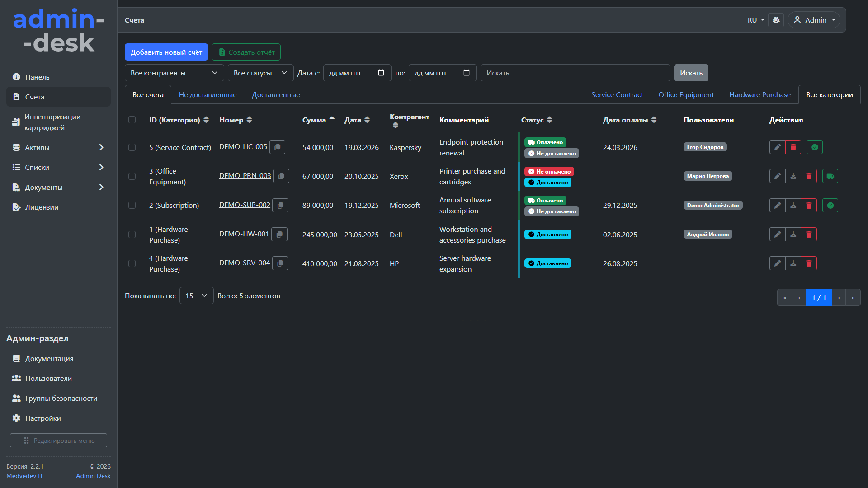Delete the Kaspersky invoice

pyautogui.click(x=793, y=147)
